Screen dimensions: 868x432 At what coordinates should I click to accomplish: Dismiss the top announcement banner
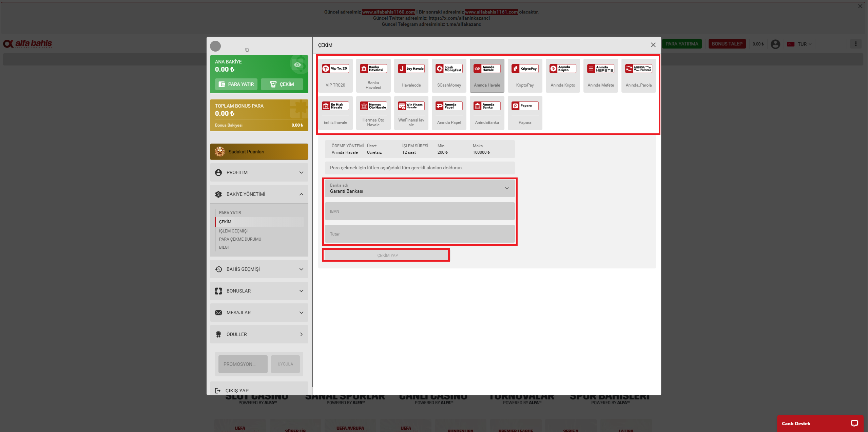860,6
